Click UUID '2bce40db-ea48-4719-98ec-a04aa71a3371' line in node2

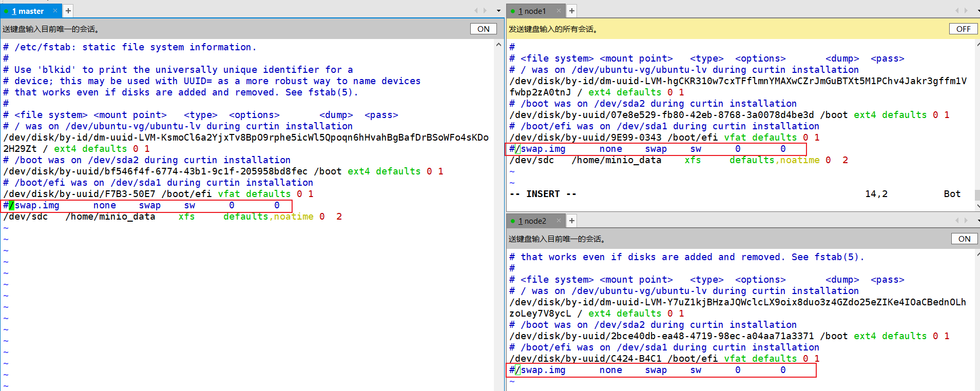click(729, 336)
